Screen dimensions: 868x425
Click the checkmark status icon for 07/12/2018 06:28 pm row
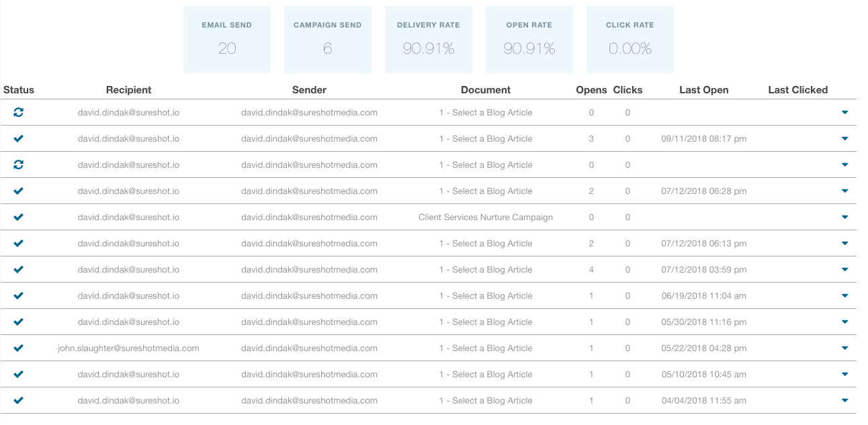coord(18,191)
